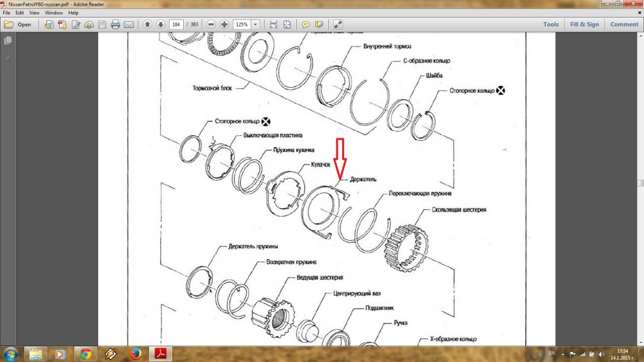Viewport: 644px width, 362px height.
Task: Open the View menu
Action: point(34,13)
